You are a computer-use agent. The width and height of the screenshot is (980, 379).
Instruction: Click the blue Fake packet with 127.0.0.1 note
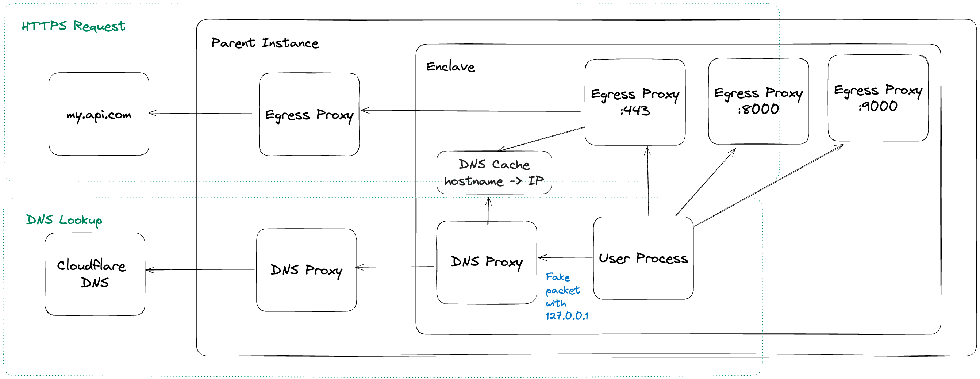(566, 296)
